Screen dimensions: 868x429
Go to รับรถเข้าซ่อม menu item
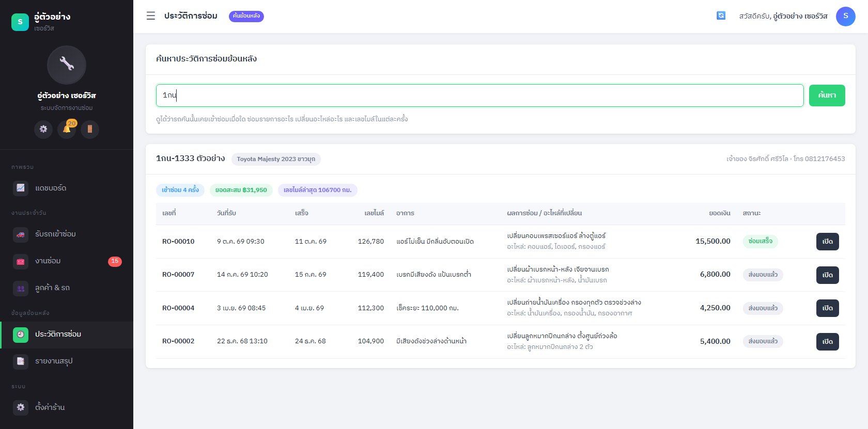[67, 234]
